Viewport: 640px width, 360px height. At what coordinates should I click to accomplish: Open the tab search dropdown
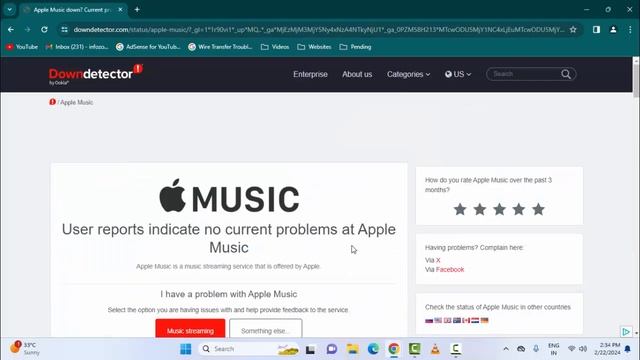tap(9, 9)
